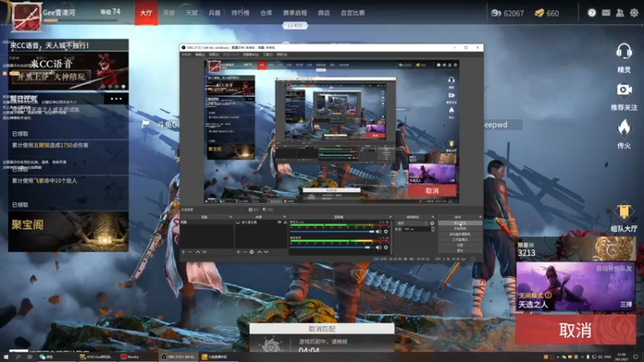
Task: Toggle 自动补充队友 auto-fill teammates option
Action: click(x=614, y=269)
